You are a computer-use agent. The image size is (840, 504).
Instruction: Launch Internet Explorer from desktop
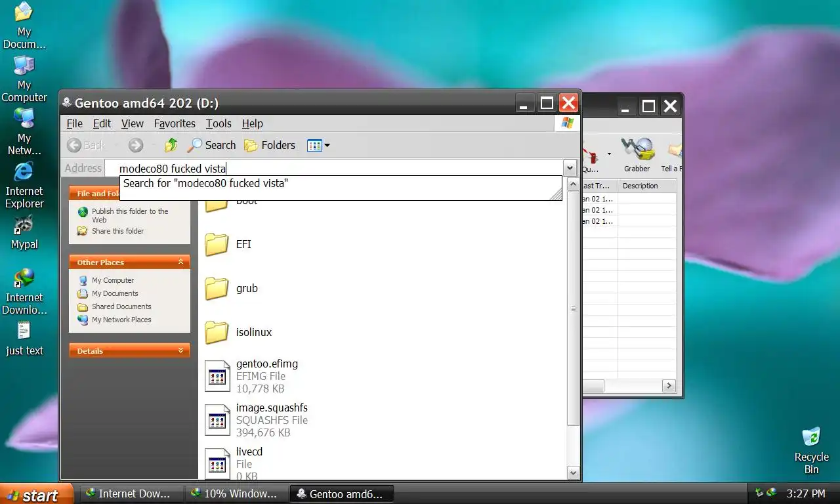[24, 185]
